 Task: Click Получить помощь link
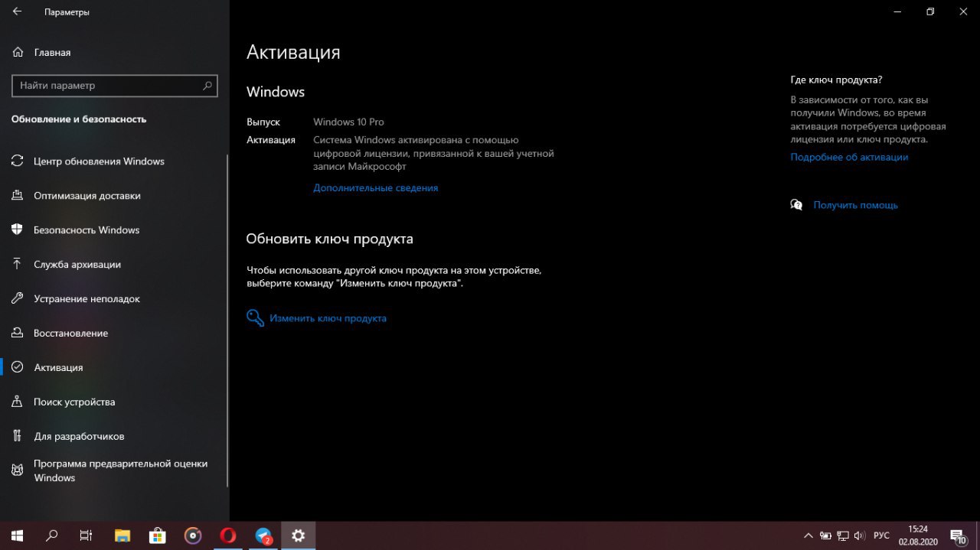(855, 205)
